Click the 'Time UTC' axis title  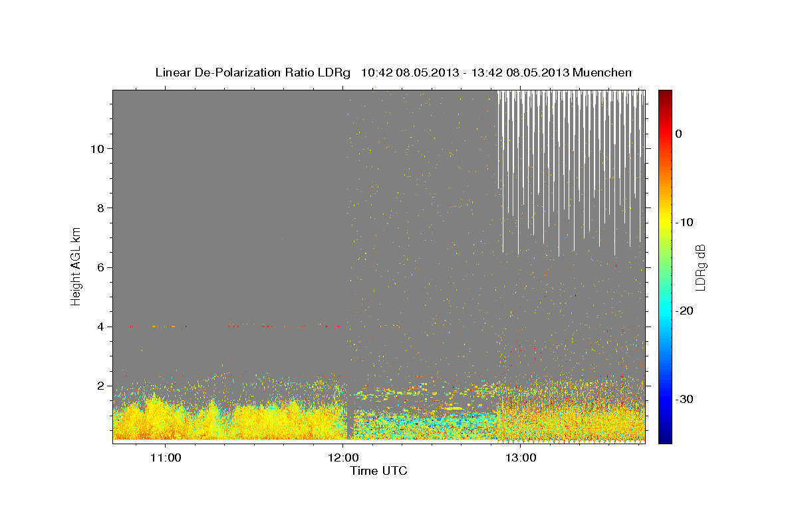[378, 471]
